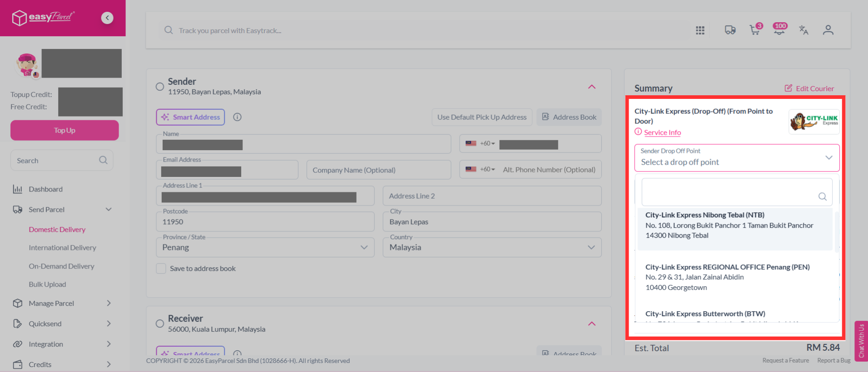Click the sidebar Search field
This screenshot has height=372, width=868.
[x=62, y=160]
